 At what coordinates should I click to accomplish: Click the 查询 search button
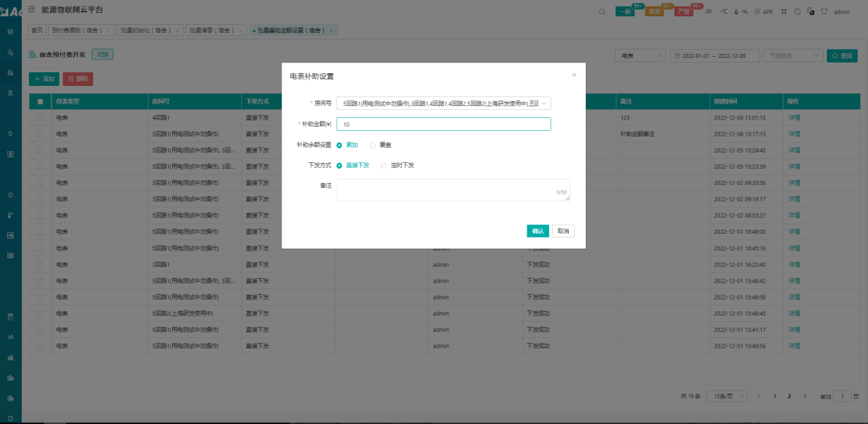pyautogui.click(x=842, y=56)
